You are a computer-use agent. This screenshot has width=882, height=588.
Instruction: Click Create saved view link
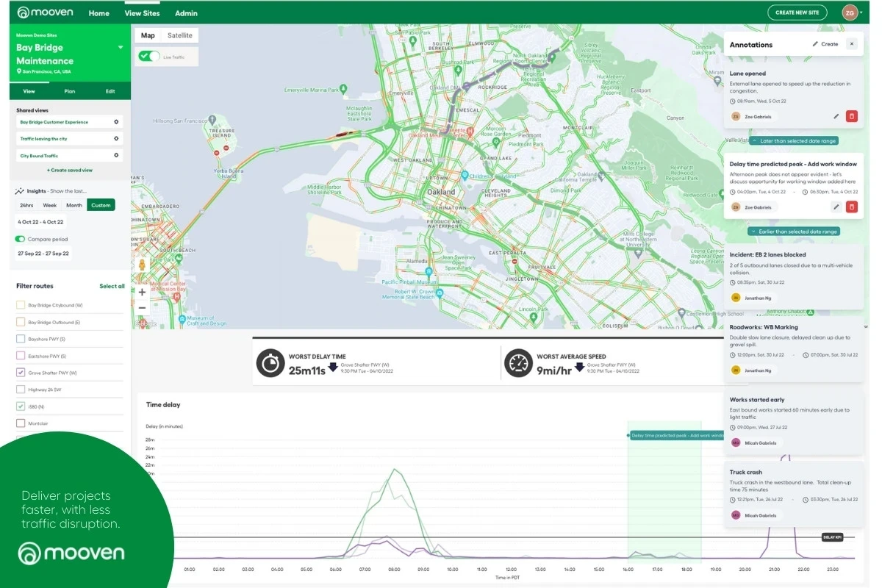click(x=70, y=170)
